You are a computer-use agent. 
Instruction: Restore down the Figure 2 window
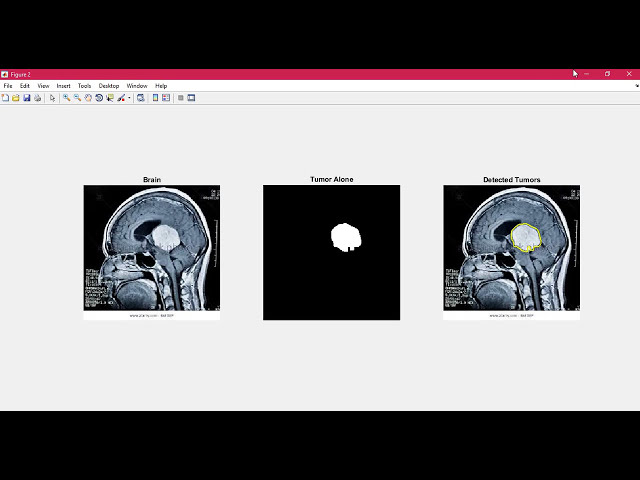point(607,74)
